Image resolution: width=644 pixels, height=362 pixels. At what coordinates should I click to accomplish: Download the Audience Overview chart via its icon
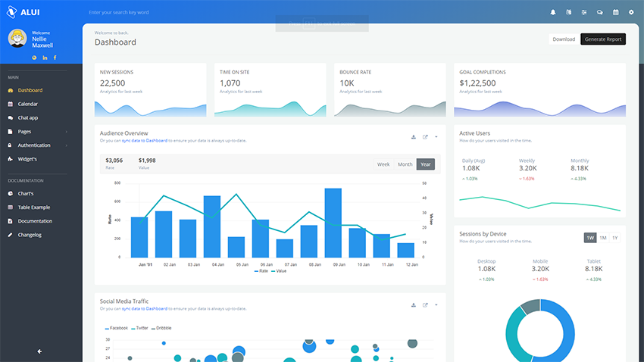(x=414, y=137)
